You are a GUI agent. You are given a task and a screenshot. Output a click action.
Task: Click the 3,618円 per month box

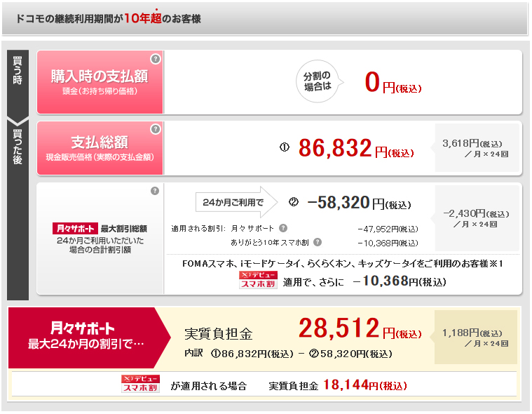pyautogui.click(x=477, y=148)
